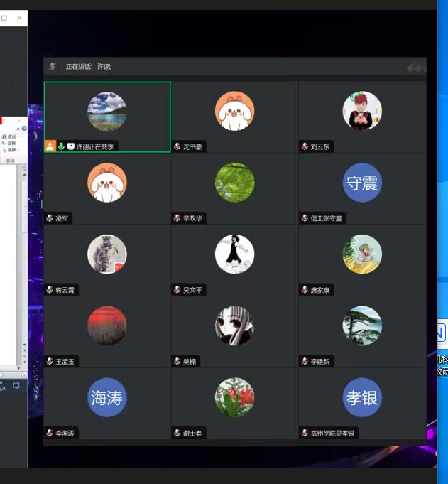Click the muted mic icon beside 刘云东
Image resolution: width=448 pixels, height=484 pixels.
[x=305, y=147]
